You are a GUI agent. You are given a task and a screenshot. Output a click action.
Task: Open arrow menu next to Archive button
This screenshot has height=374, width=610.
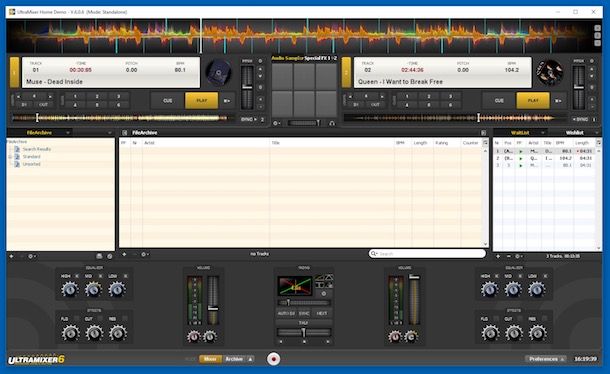tap(250, 359)
